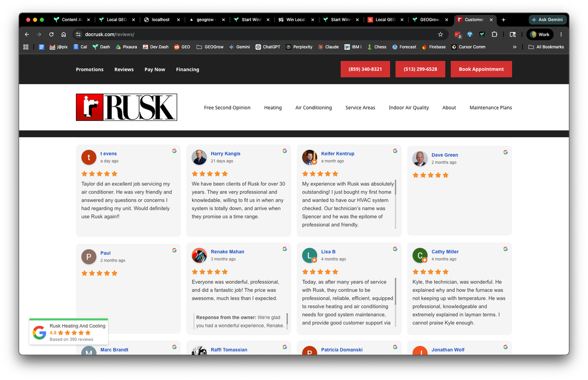Open the Chess bookmark
This screenshot has width=588, height=380.
pyautogui.click(x=377, y=47)
